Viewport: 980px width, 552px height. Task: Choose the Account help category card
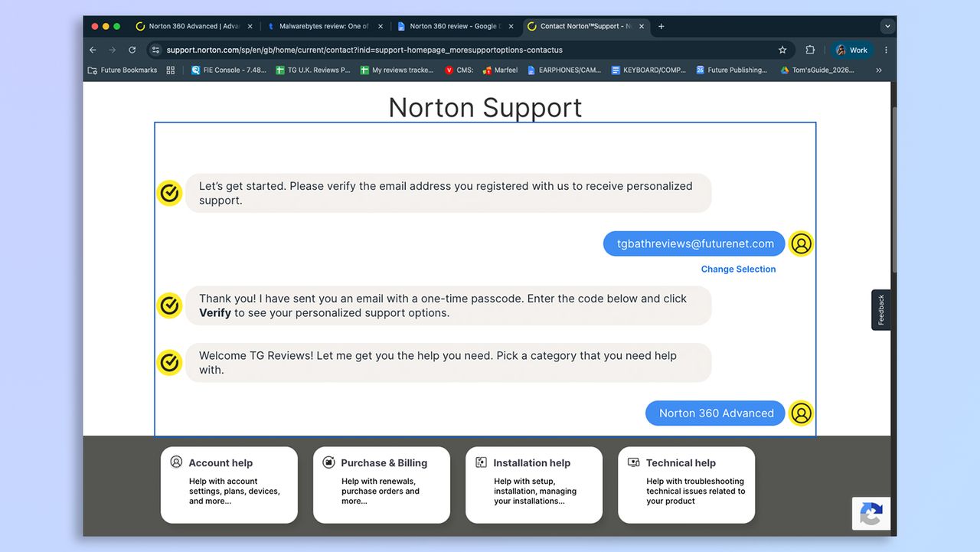(229, 485)
